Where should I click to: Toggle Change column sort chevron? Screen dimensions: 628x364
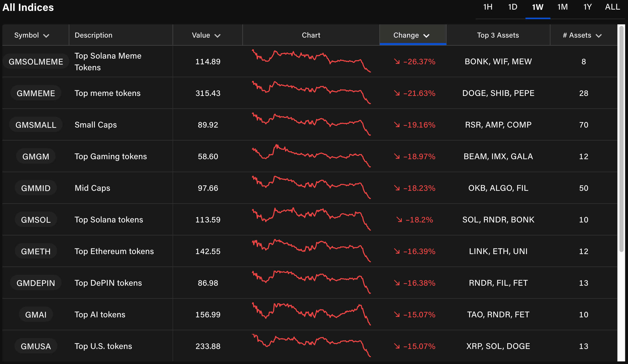pos(426,36)
